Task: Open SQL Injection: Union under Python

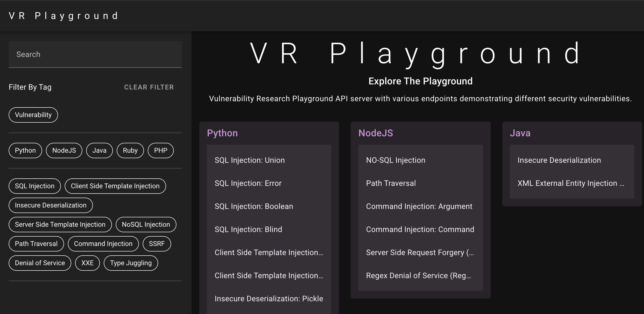Action: 250,160
